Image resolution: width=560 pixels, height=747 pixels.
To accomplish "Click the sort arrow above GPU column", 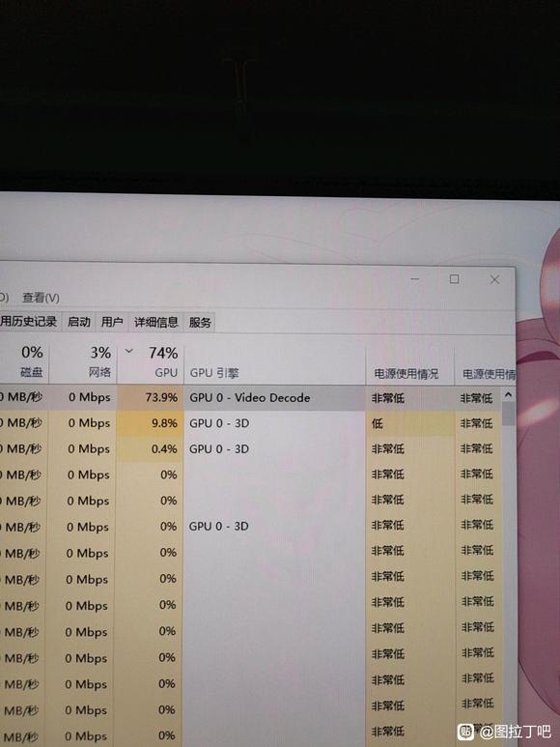I will point(129,351).
